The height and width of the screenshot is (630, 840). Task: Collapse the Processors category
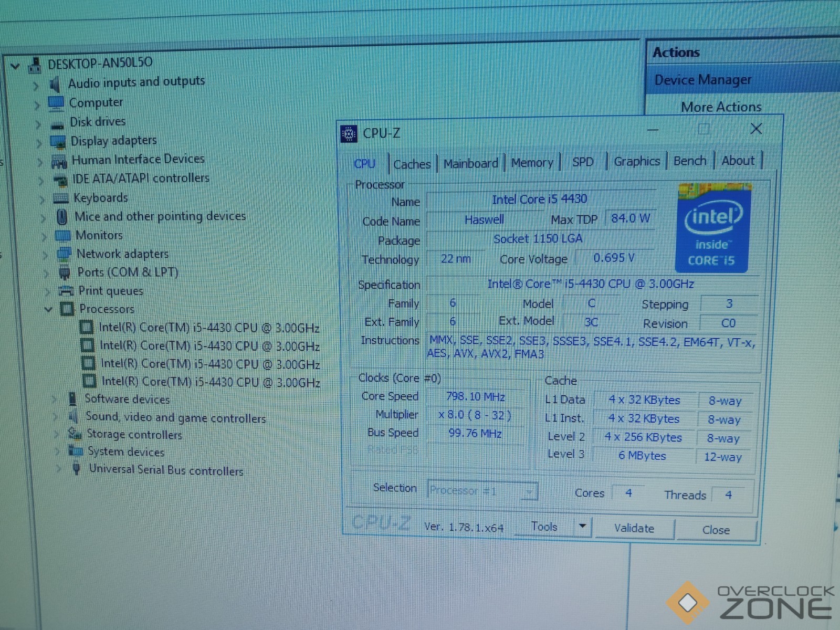tap(48, 309)
